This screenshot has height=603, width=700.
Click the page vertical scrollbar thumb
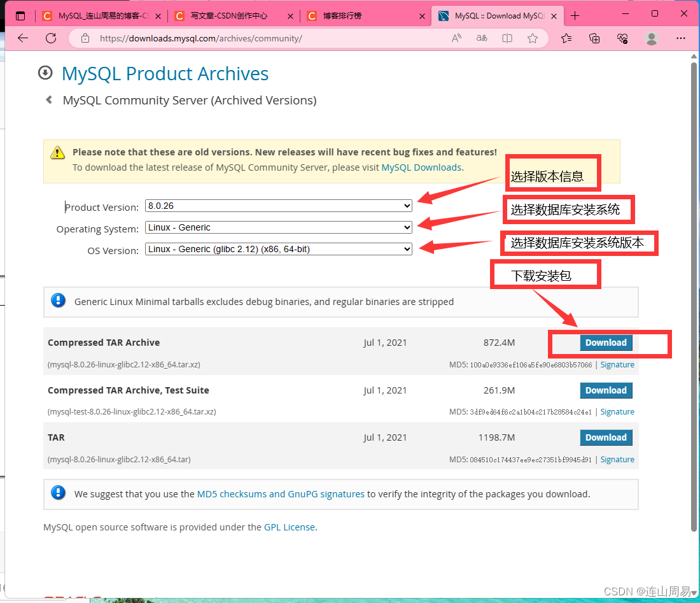694,297
